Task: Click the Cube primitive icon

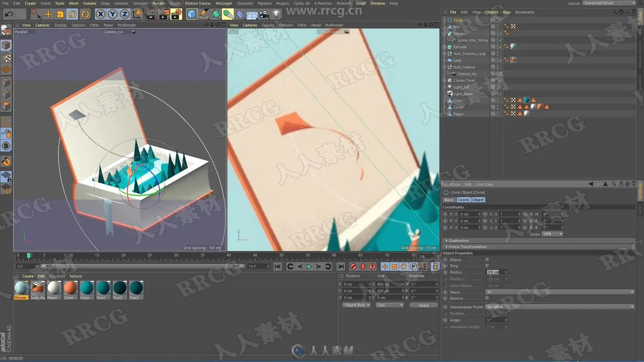Action: pyautogui.click(x=192, y=14)
